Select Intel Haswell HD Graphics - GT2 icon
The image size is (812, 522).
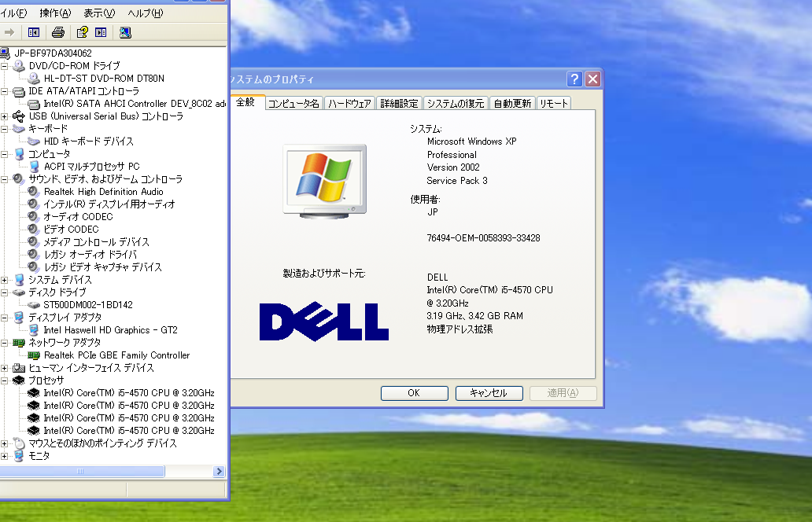coord(34,330)
